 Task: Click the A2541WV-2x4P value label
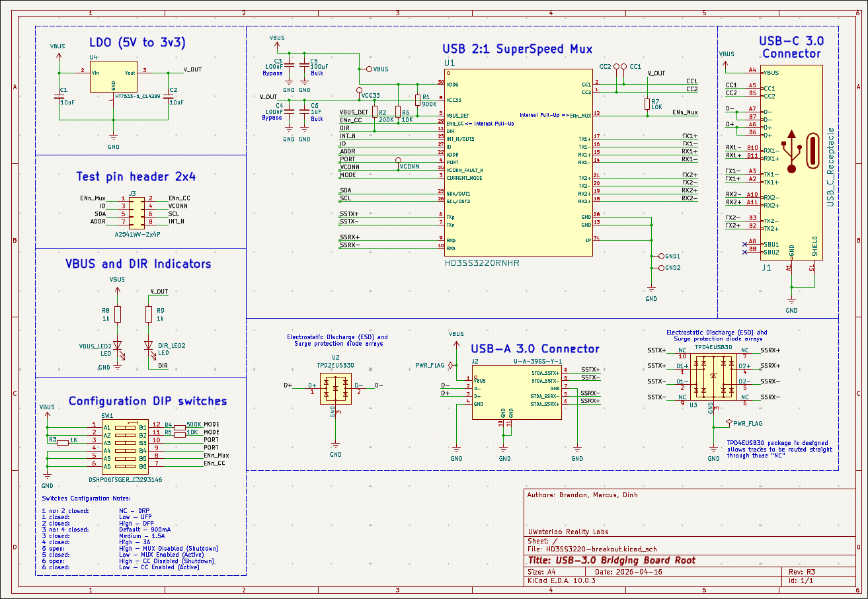(138, 234)
